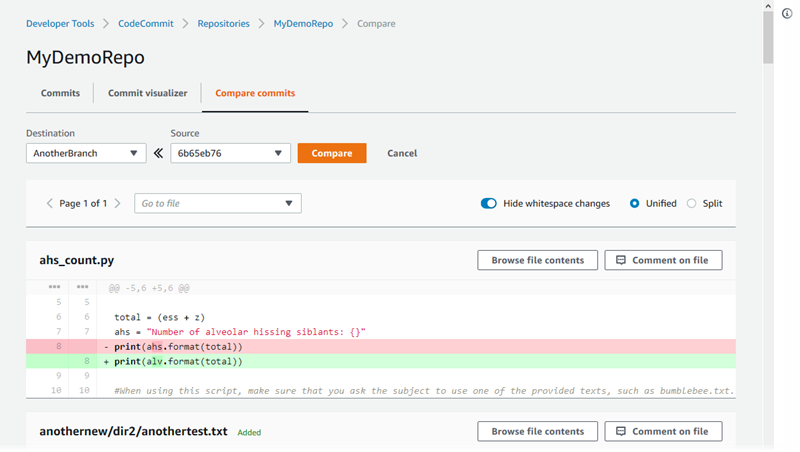The height and width of the screenshot is (452, 800).
Task: Toggle Hide whitespace changes switch
Action: pyautogui.click(x=489, y=203)
